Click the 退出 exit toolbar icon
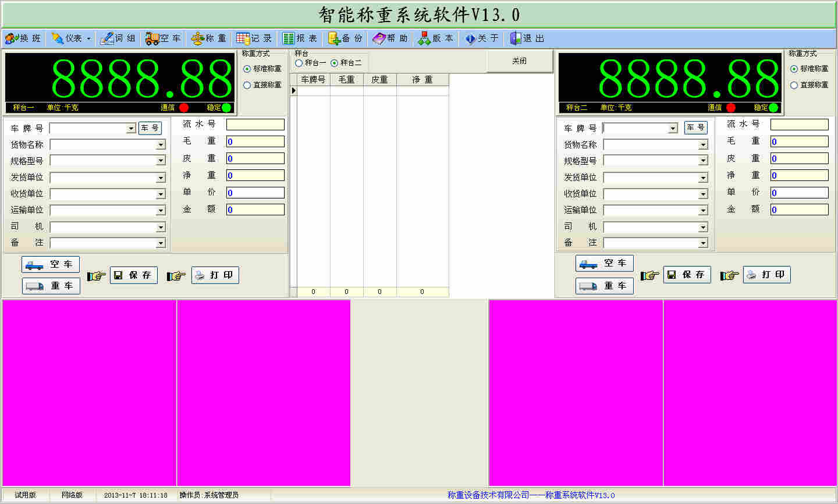The image size is (838, 504). tap(516, 38)
